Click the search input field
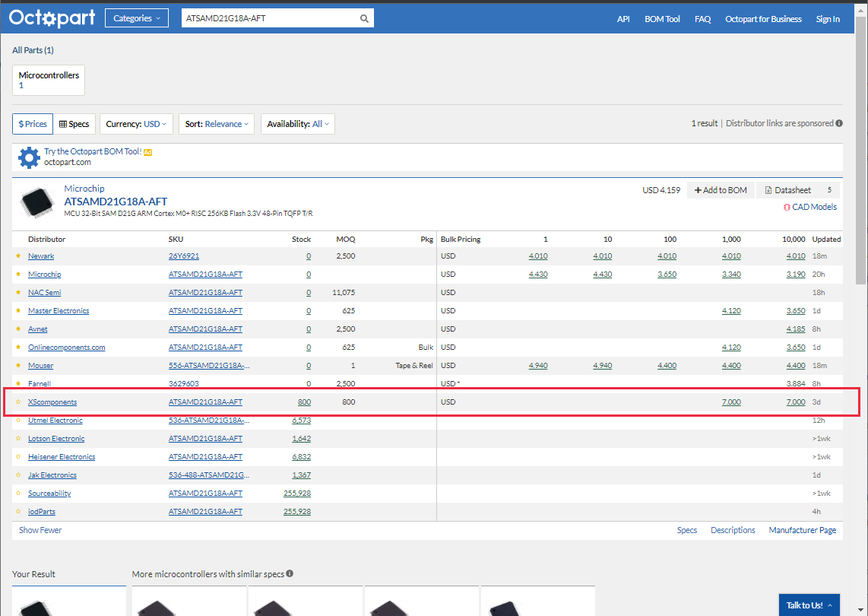Screen dimensions: 868x616 click(x=270, y=18)
